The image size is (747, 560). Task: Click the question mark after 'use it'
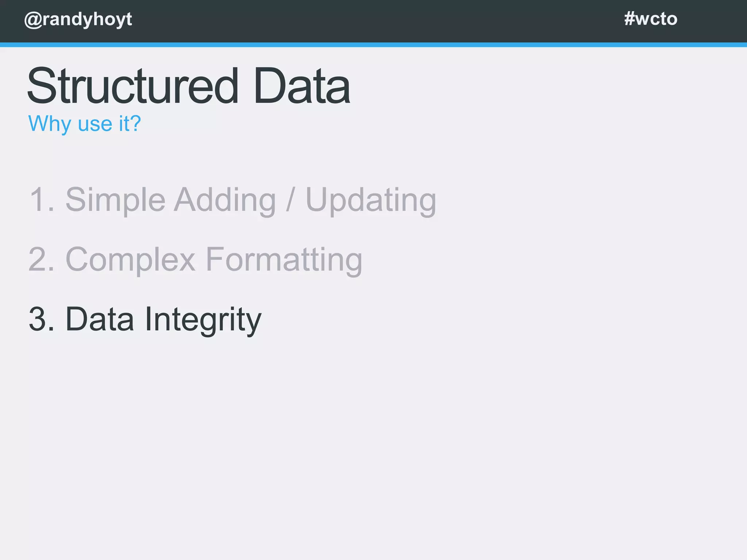click(x=136, y=123)
